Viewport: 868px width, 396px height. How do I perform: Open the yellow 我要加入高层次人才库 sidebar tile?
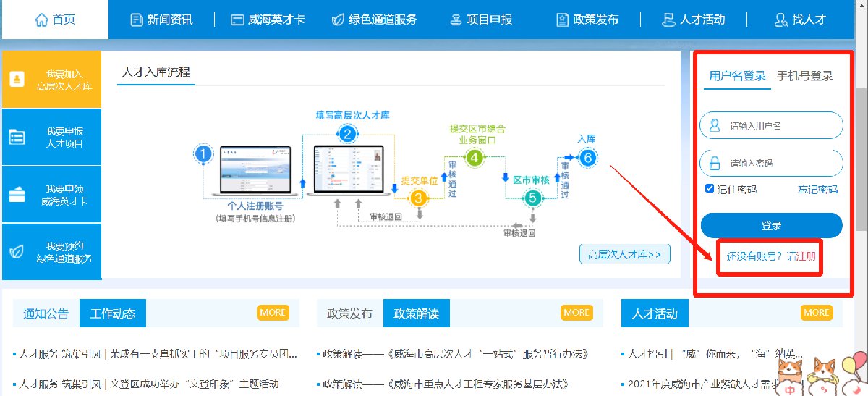(51, 80)
